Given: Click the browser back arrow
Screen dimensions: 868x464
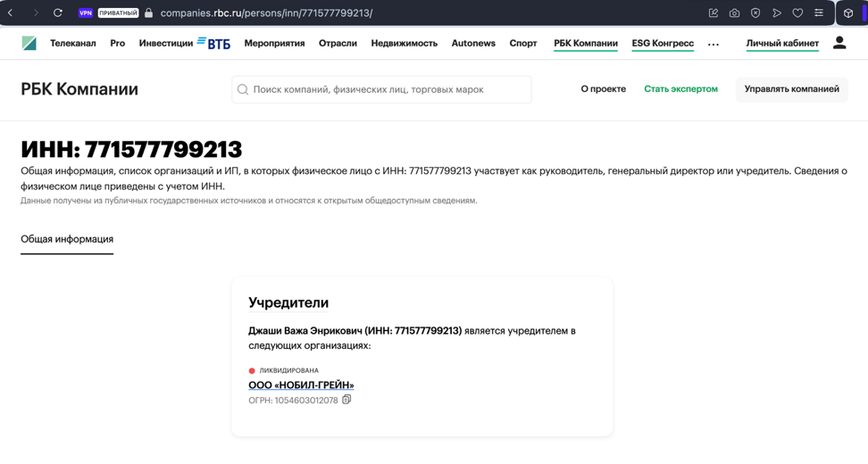Looking at the screenshot, I should [11, 12].
